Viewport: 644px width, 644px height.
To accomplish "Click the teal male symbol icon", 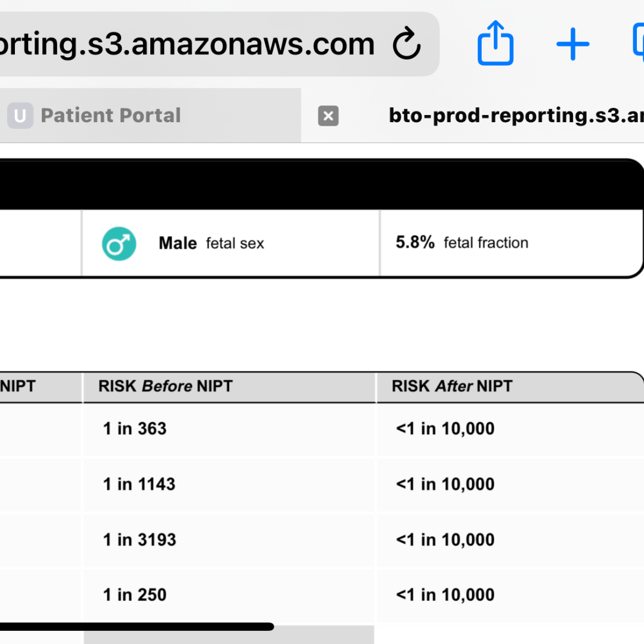I will pyautogui.click(x=119, y=243).
